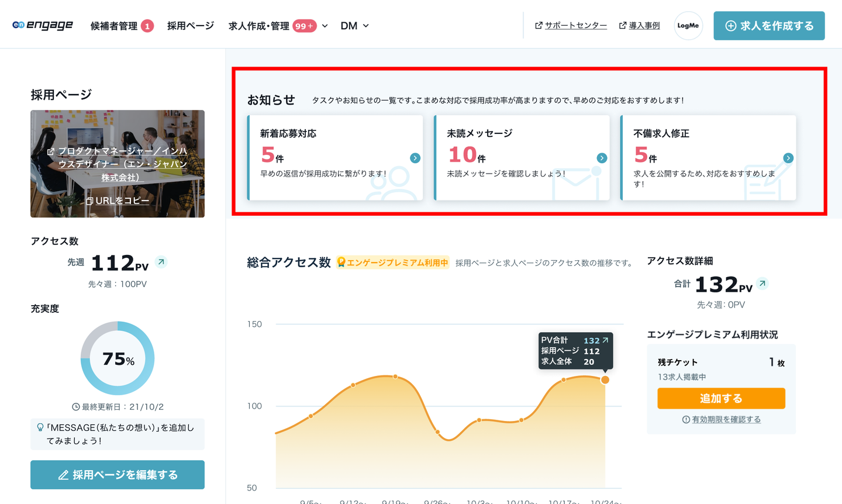Open the 不備求人修正 card
Screen dimensions: 842x504
tap(708, 158)
